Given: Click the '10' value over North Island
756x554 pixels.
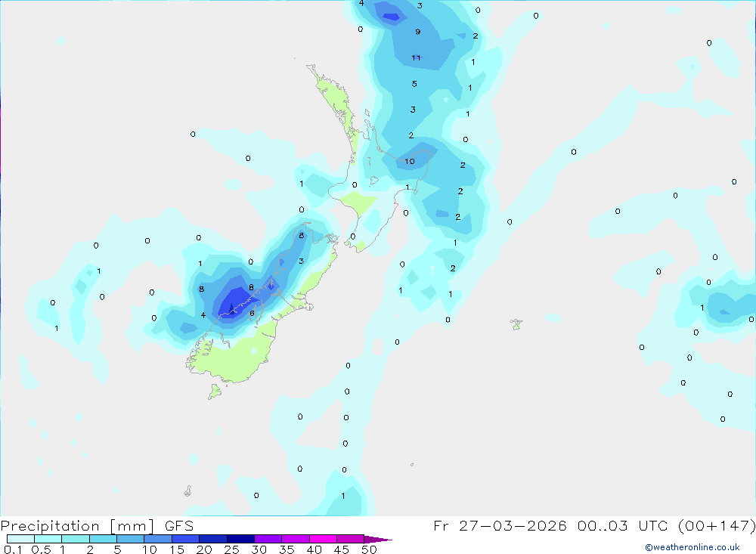Looking at the screenshot, I should (x=410, y=162).
